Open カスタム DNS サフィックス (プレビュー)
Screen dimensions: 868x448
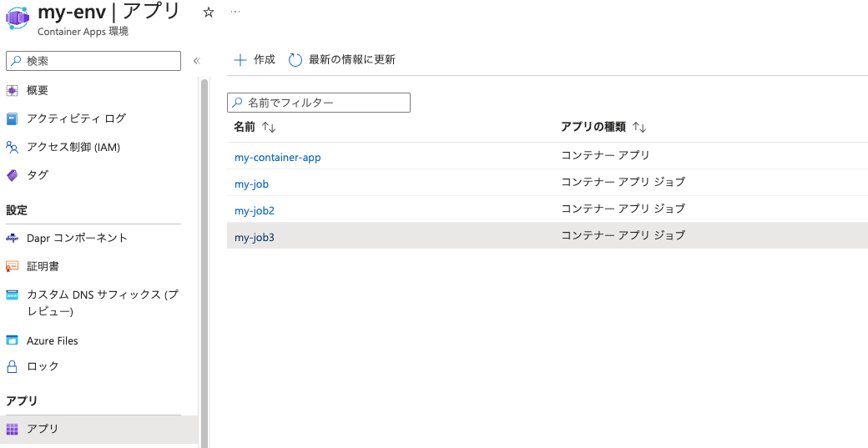click(x=103, y=303)
